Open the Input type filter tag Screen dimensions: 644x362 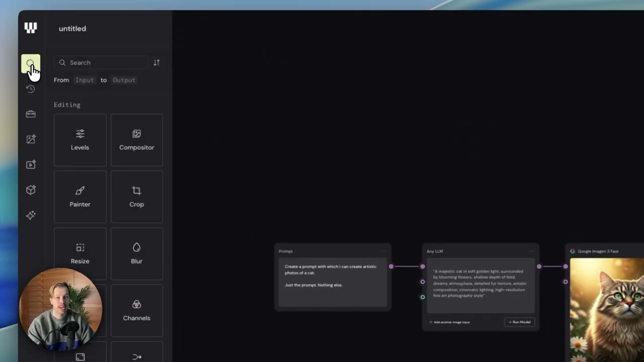[x=85, y=80]
